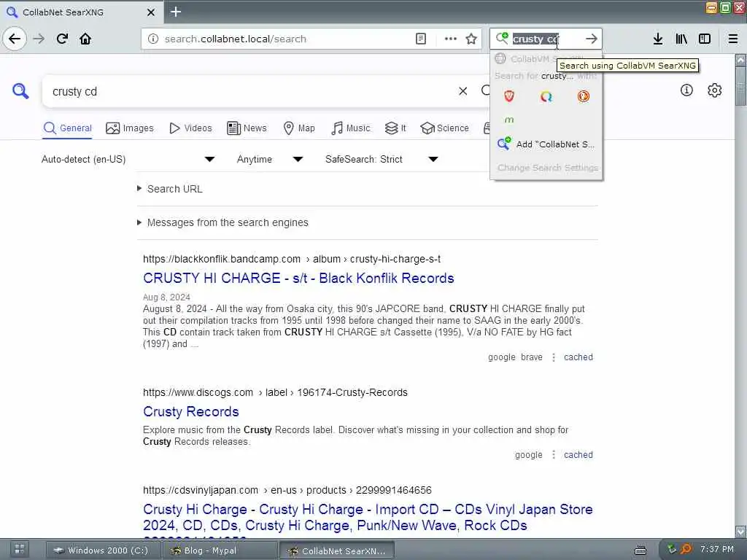Search with DuckDuckGo one-click engine
The width and height of the screenshot is (747, 560).
coord(583,96)
